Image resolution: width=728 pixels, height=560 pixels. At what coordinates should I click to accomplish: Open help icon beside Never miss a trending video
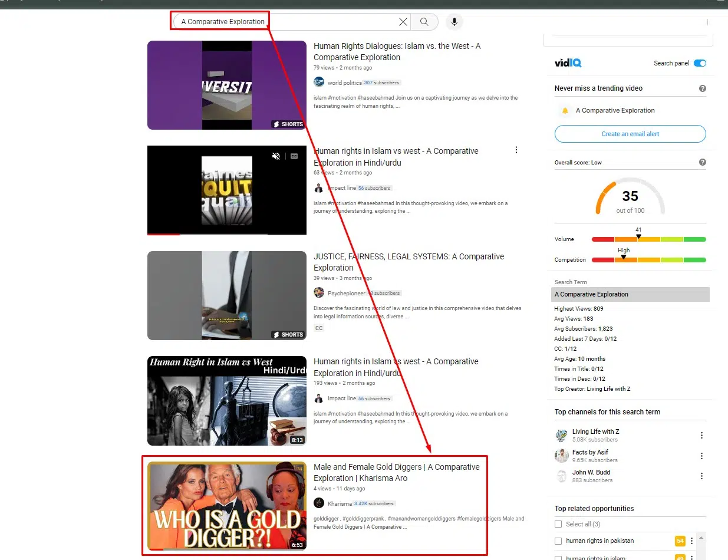point(702,88)
